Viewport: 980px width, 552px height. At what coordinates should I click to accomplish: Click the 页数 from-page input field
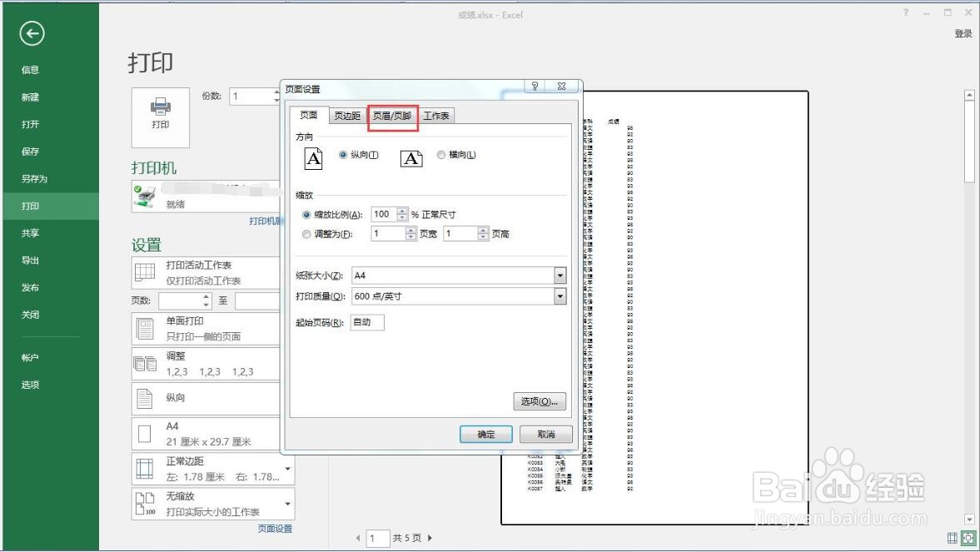click(187, 301)
